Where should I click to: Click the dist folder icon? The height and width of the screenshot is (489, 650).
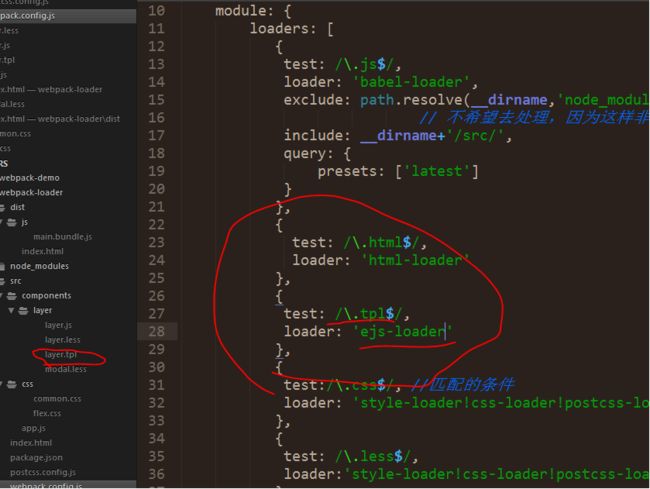click(x=2, y=208)
